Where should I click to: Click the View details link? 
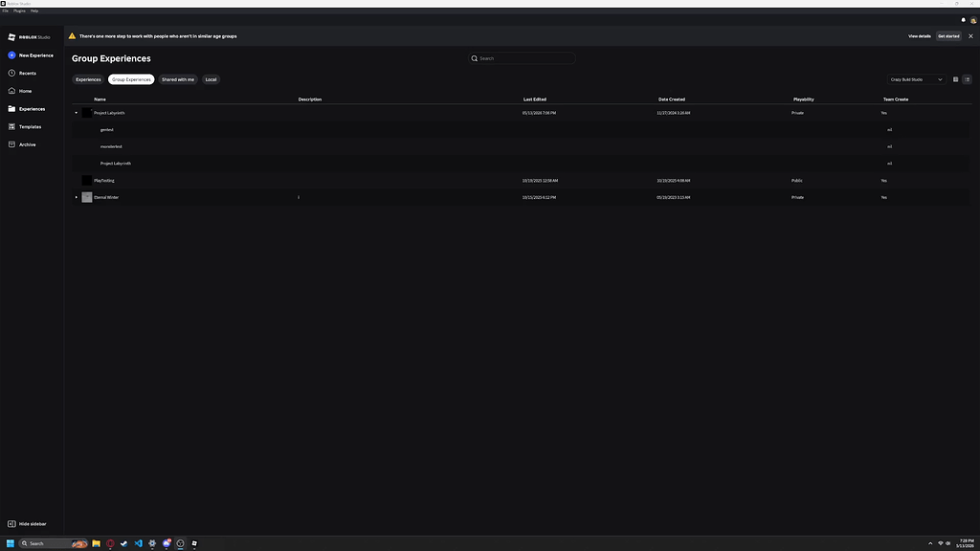pyautogui.click(x=920, y=36)
